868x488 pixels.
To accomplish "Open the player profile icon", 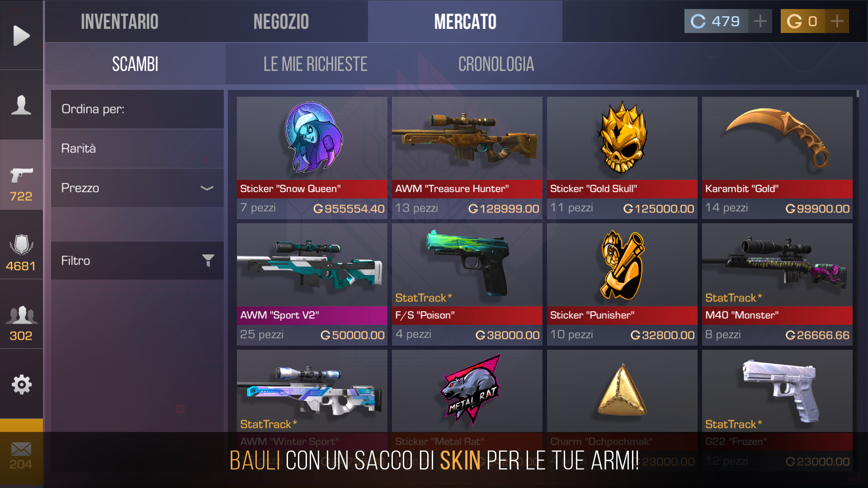I will click(x=21, y=105).
